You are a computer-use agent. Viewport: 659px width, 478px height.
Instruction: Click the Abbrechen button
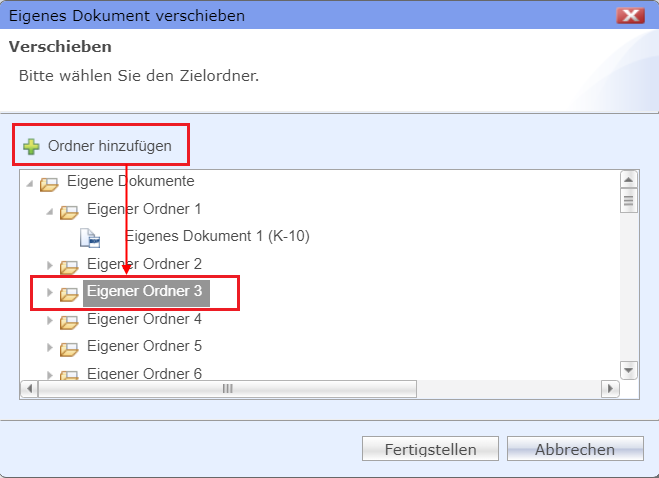point(575,449)
